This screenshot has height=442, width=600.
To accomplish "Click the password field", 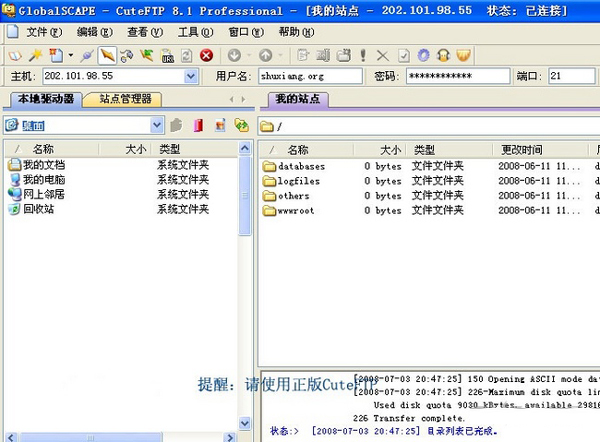I will point(458,76).
